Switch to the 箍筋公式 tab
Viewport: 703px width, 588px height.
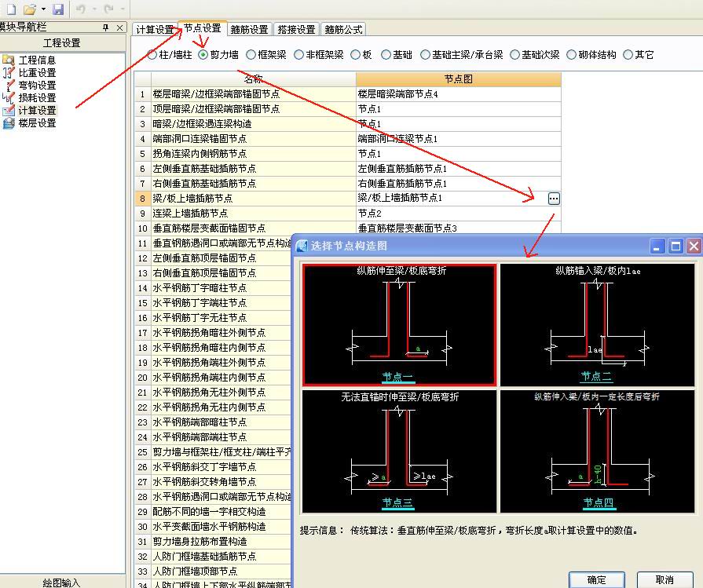coord(343,30)
